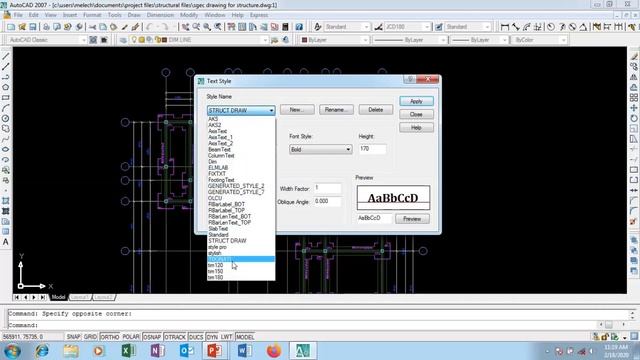The image size is (640, 360).
Task: Open the AutoCAD Classic workspace dropdown
Action: [x=83, y=40]
